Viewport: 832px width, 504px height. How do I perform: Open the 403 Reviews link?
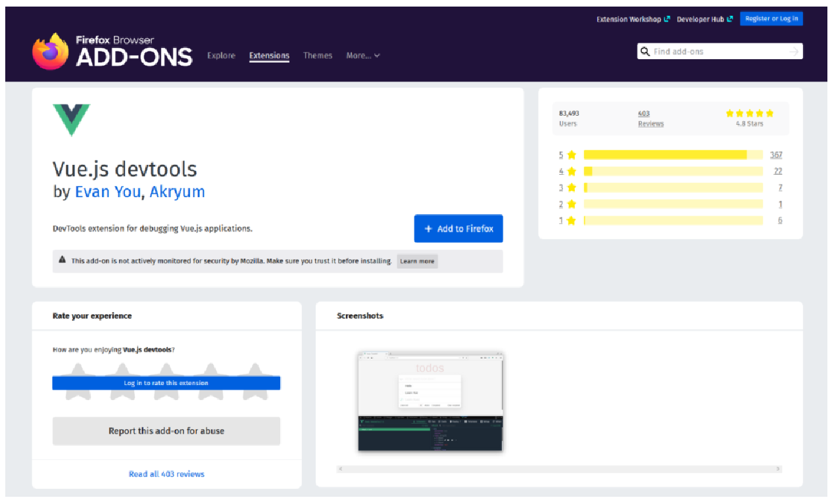650,118
